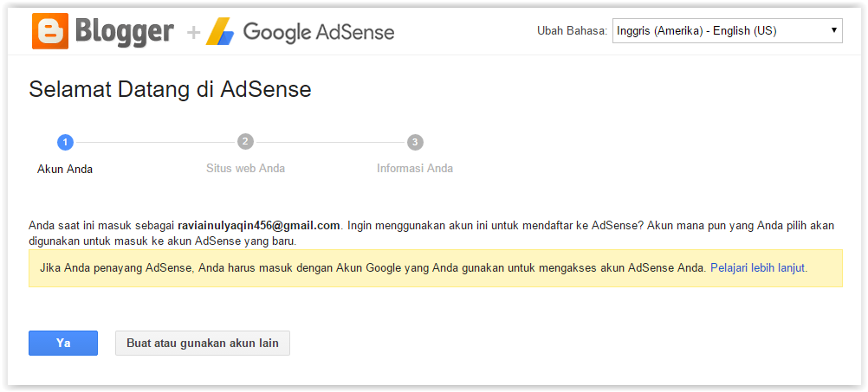Click the Ubah Bahasa label
Screen dimensions: 868x392
click(573, 31)
